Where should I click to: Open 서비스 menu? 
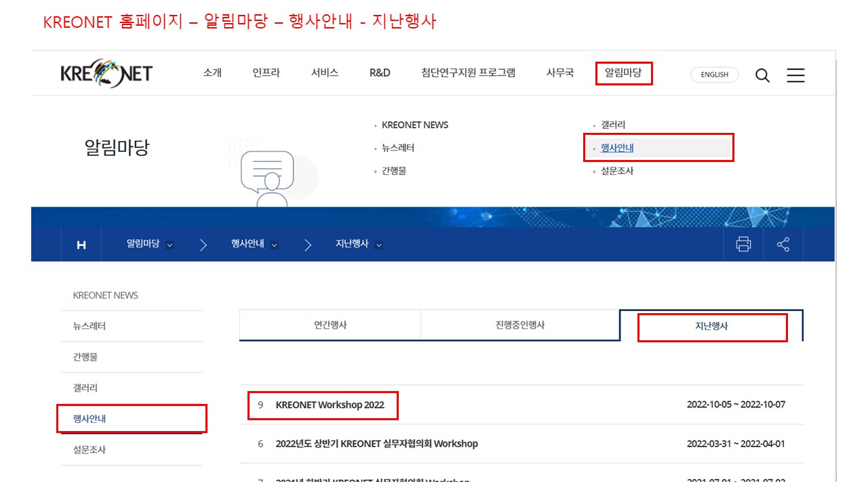click(x=325, y=73)
